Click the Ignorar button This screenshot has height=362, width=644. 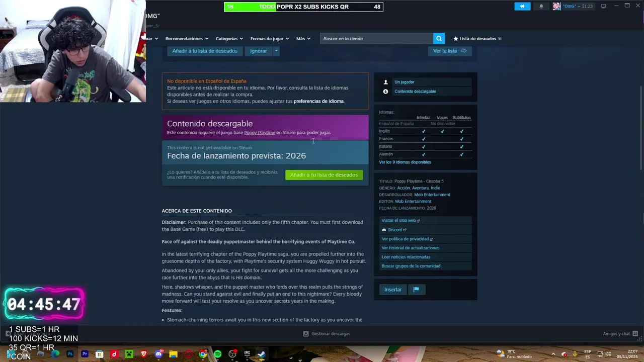click(x=259, y=51)
